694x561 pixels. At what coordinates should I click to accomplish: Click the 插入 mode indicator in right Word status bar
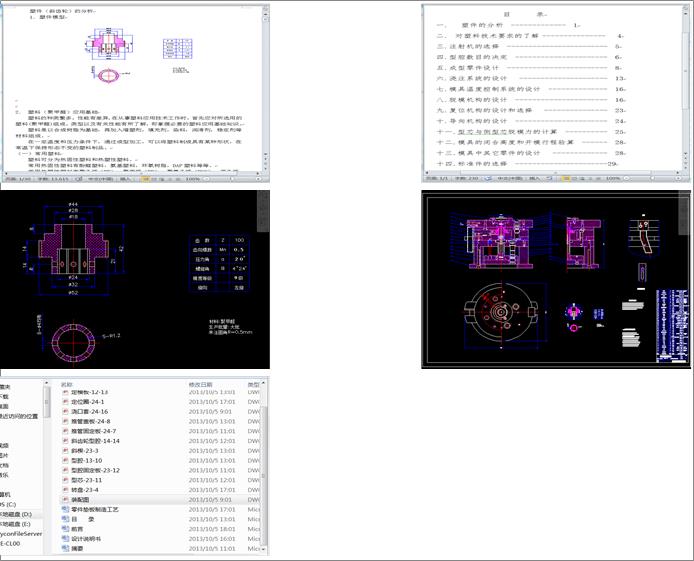click(x=534, y=178)
